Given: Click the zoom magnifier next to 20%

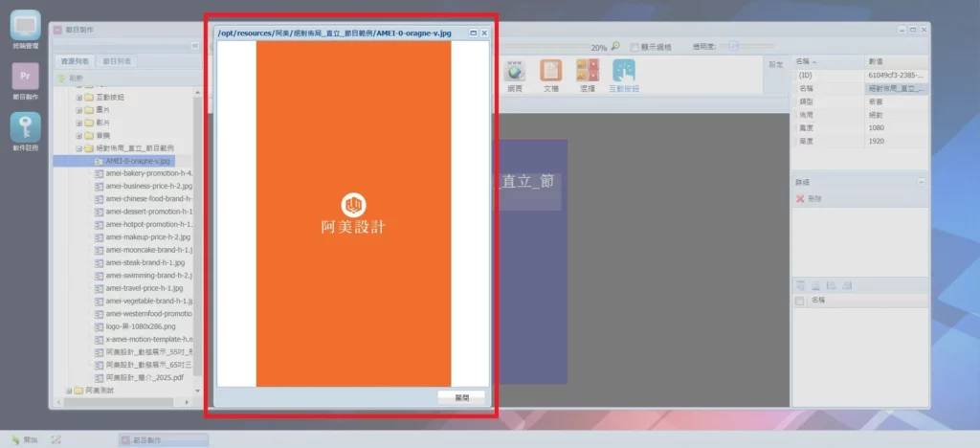Looking at the screenshot, I should click(x=615, y=46).
